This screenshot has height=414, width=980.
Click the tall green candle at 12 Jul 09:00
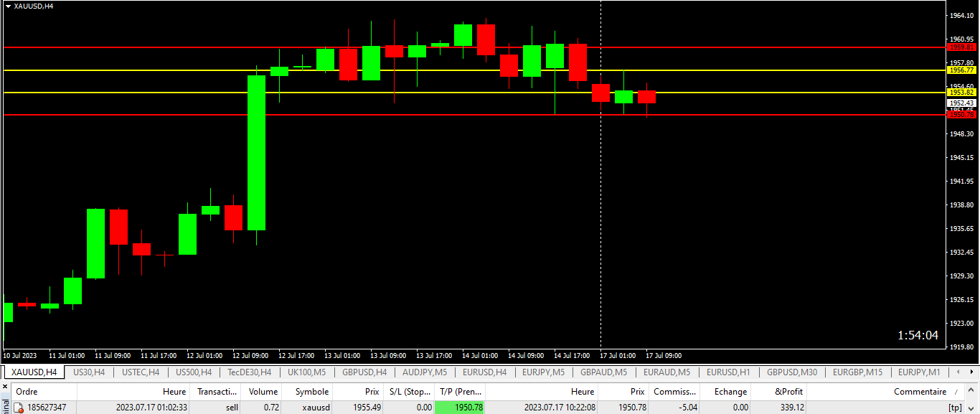pyautogui.click(x=256, y=153)
